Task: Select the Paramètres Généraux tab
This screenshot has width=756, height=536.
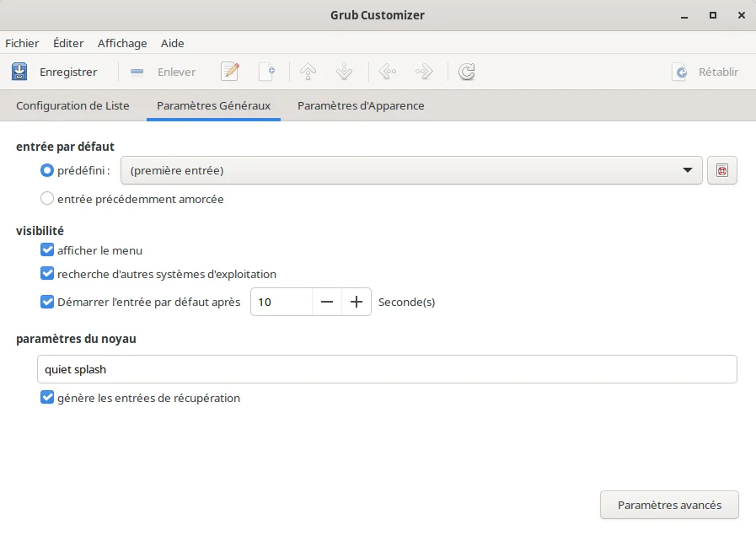Action: pos(213,105)
